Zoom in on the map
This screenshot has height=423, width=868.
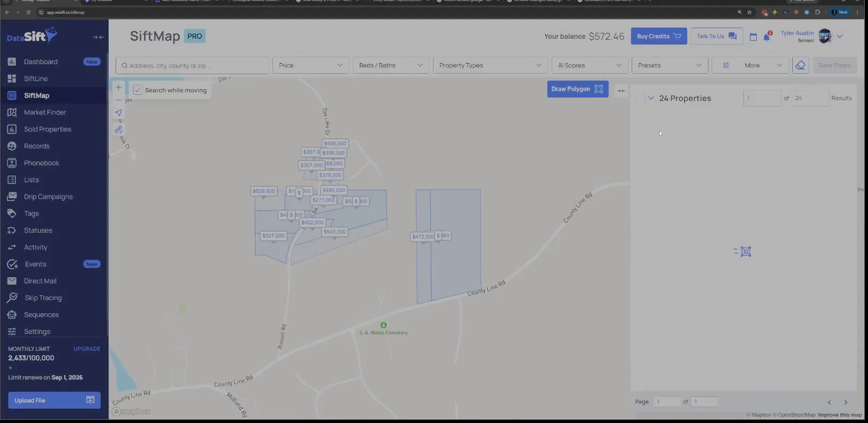tap(118, 87)
